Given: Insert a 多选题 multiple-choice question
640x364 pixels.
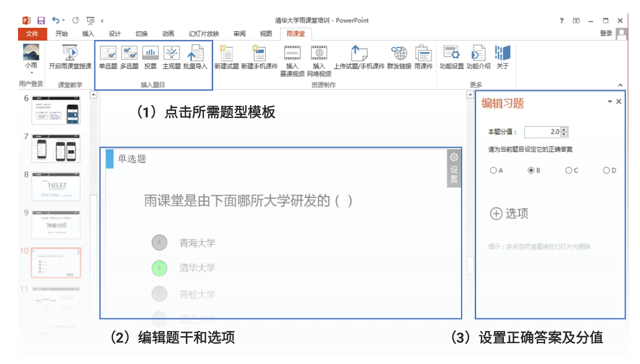Looking at the screenshot, I should pos(129,57).
